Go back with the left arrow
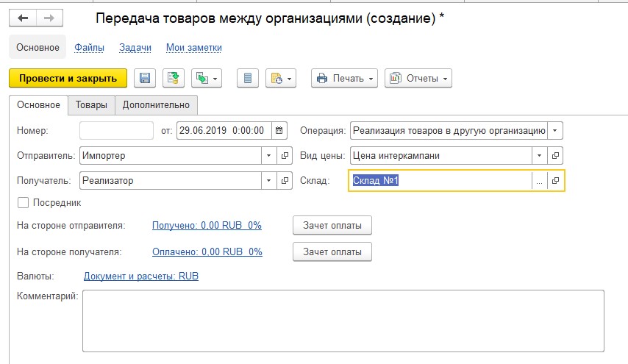This screenshot has height=364, width=628. pyautogui.click(x=23, y=18)
